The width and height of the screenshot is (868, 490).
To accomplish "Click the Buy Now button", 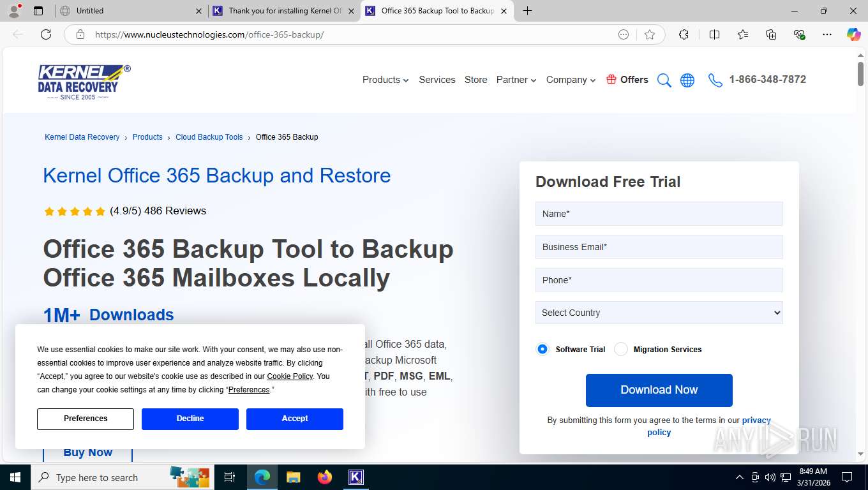I will [x=87, y=452].
